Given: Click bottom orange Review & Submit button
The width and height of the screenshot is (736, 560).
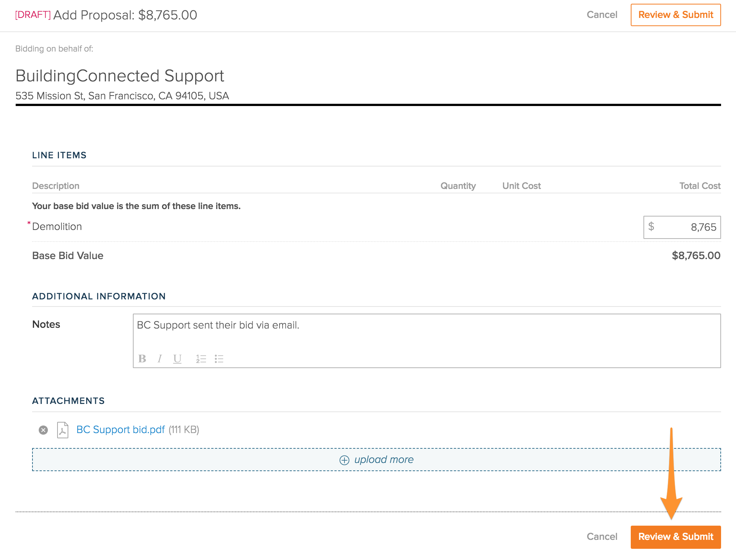Looking at the screenshot, I should pos(676,537).
